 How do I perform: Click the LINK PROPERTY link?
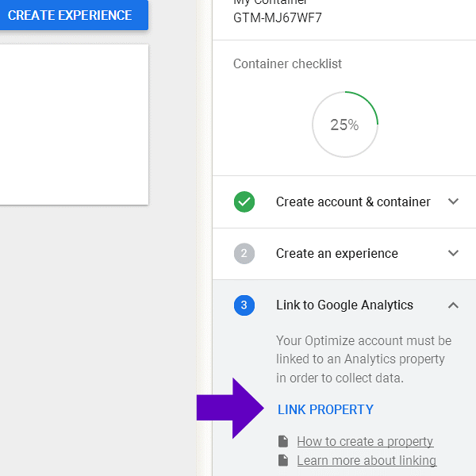[325, 409]
